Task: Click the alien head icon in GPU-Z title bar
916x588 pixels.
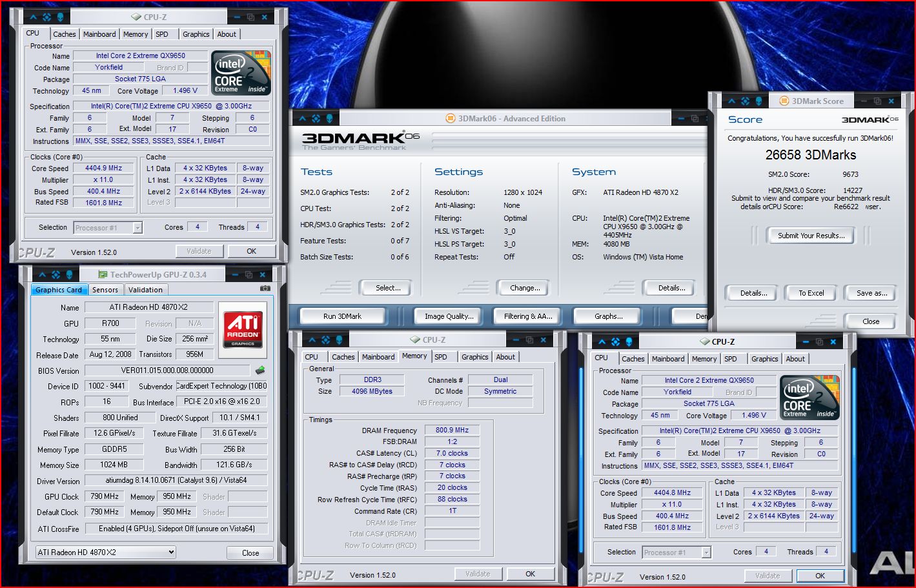Action: [70, 274]
